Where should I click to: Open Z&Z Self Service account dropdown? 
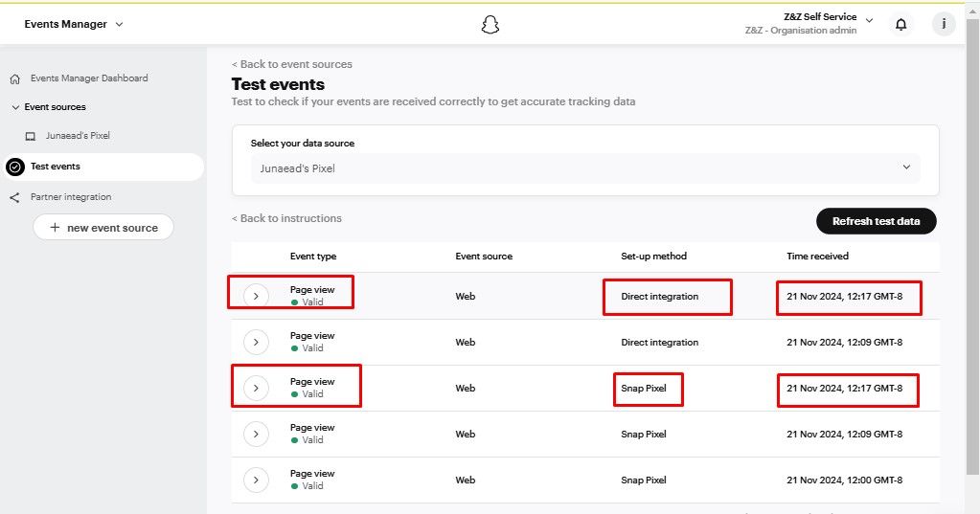point(869,19)
